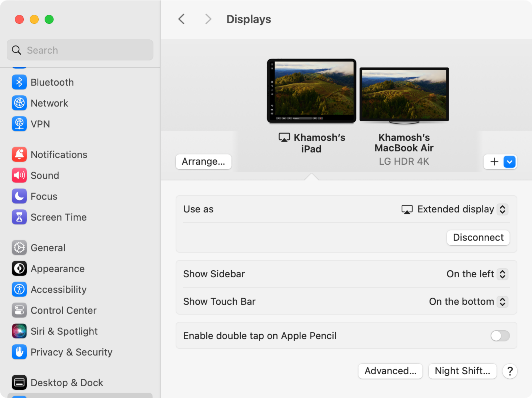The width and height of the screenshot is (532, 398).
Task: Click the Notifications bell icon
Action: pos(19,155)
